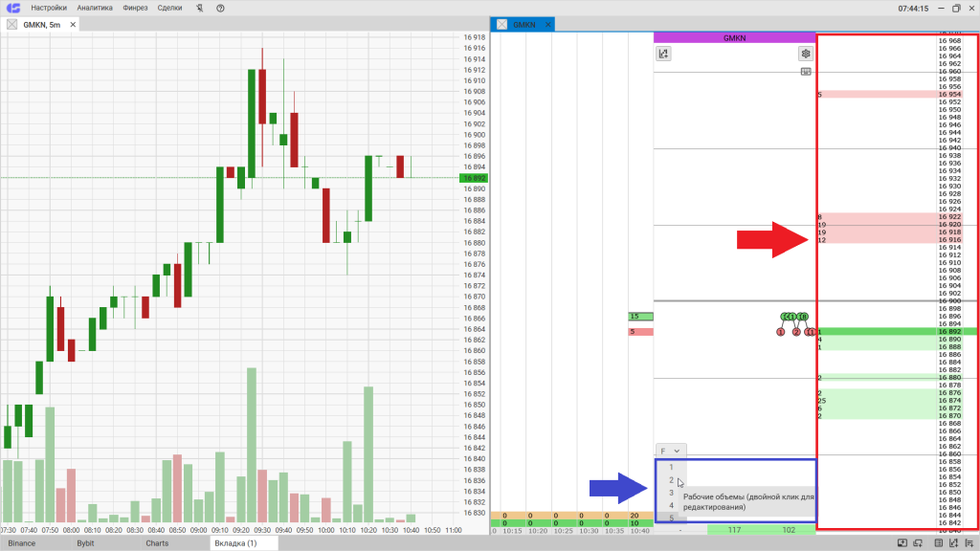Select working volume 5
980x551 pixels.
click(671, 518)
